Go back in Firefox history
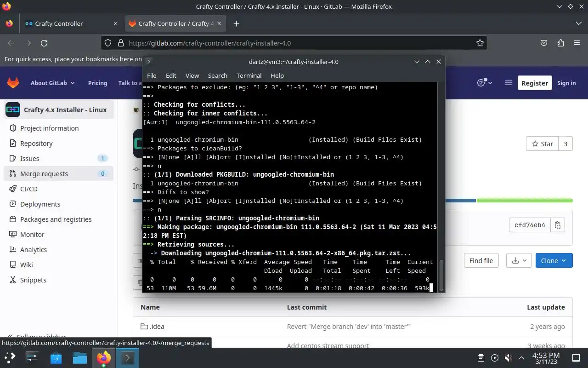The width and height of the screenshot is (588, 368). [x=11, y=43]
